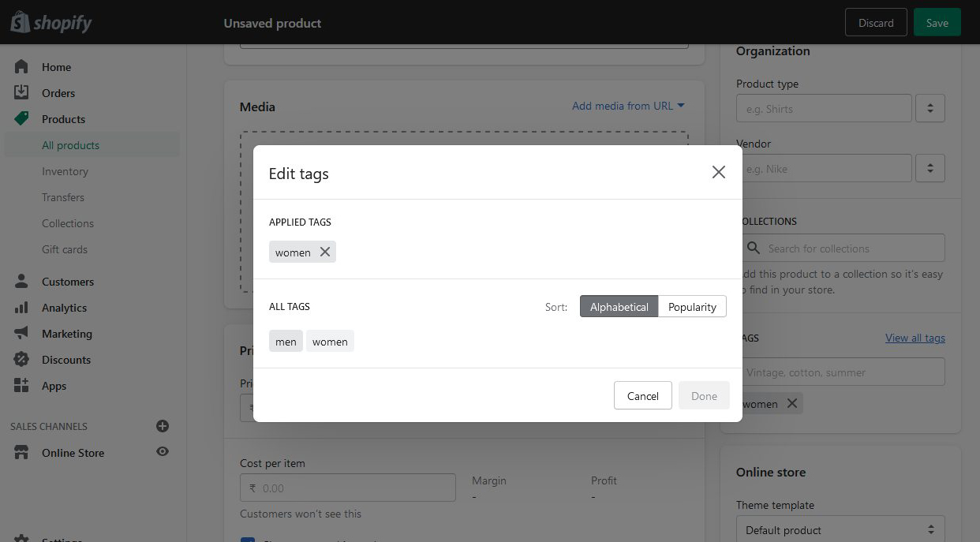Open the Product type selector arrows
The height and width of the screenshot is (542, 980).
pyautogui.click(x=930, y=109)
